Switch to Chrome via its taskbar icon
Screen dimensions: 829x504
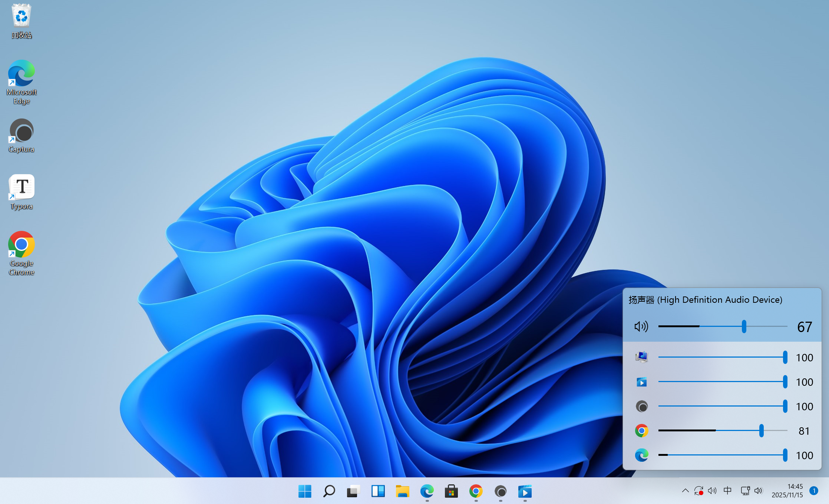tap(476, 491)
